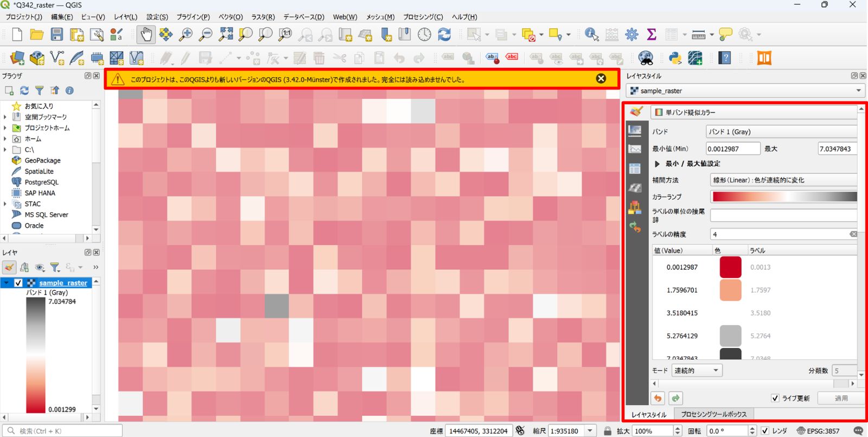868x437 pixels.
Task: Open the プラグイン(P) menu
Action: click(x=193, y=17)
